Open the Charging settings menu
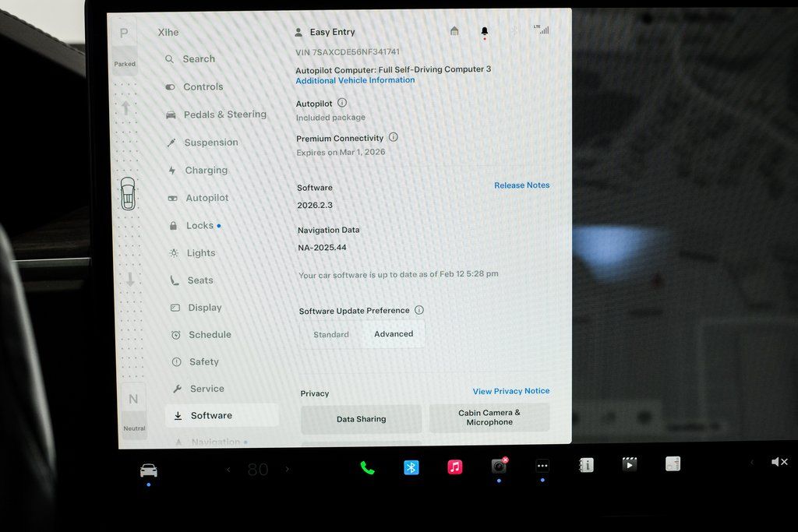Image resolution: width=798 pixels, height=532 pixels. [206, 171]
